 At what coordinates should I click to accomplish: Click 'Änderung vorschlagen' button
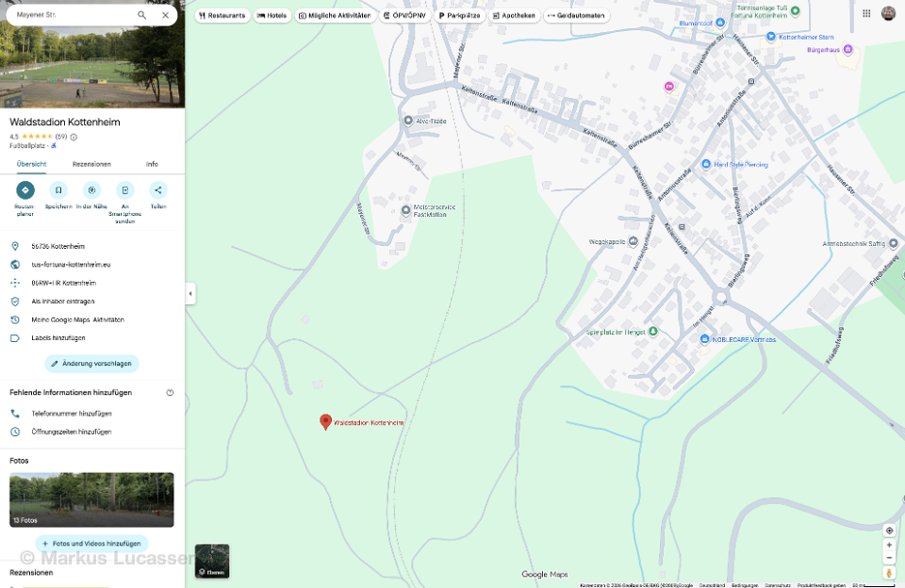pos(91,364)
